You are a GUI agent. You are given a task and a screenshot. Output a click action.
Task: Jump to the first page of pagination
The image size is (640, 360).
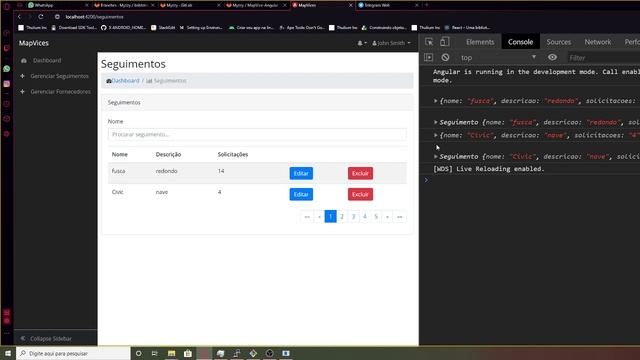(307, 216)
